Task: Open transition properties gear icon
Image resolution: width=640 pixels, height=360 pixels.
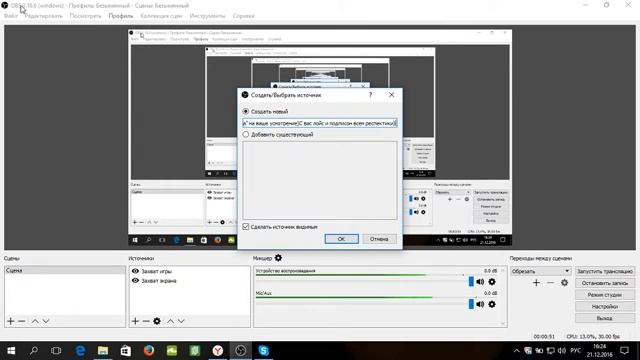Action: pos(564,282)
